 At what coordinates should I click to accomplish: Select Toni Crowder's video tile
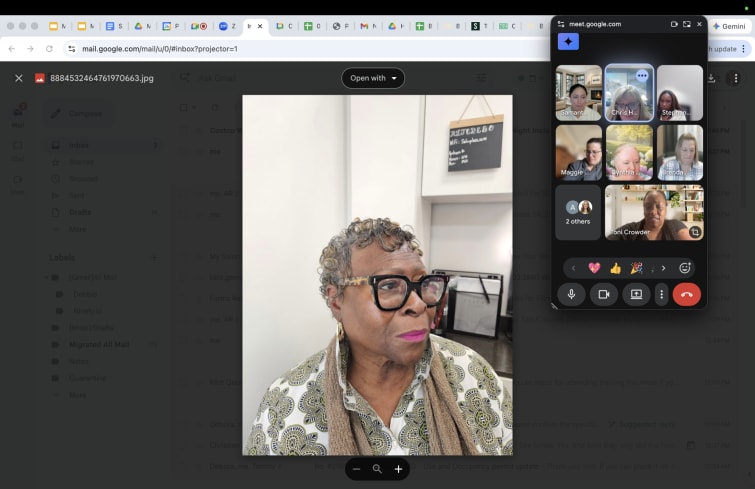coord(653,212)
